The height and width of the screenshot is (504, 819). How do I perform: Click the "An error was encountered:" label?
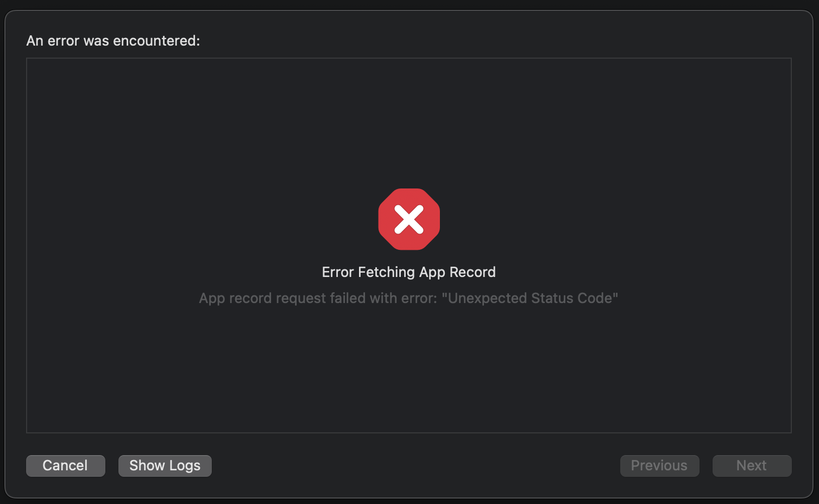[x=113, y=41]
